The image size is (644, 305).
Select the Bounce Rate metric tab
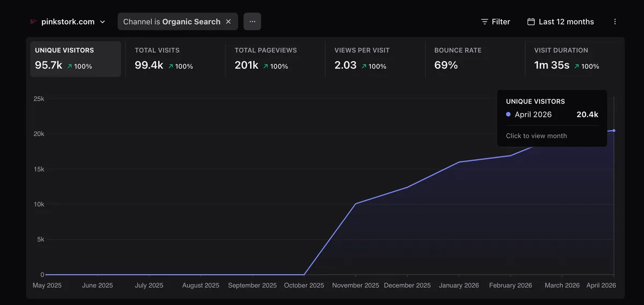475,59
